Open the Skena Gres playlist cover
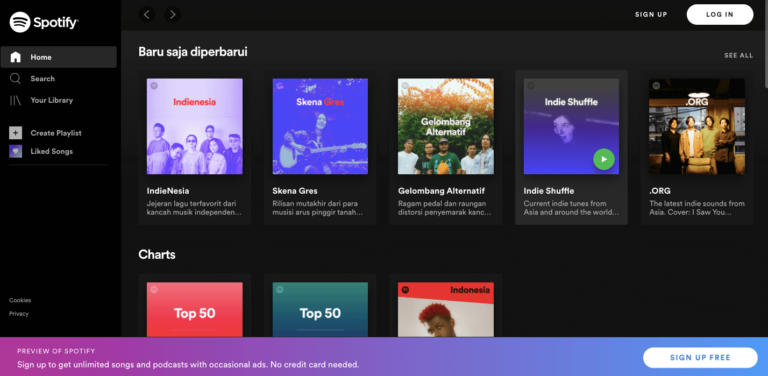The width and height of the screenshot is (768, 376). tap(320, 126)
